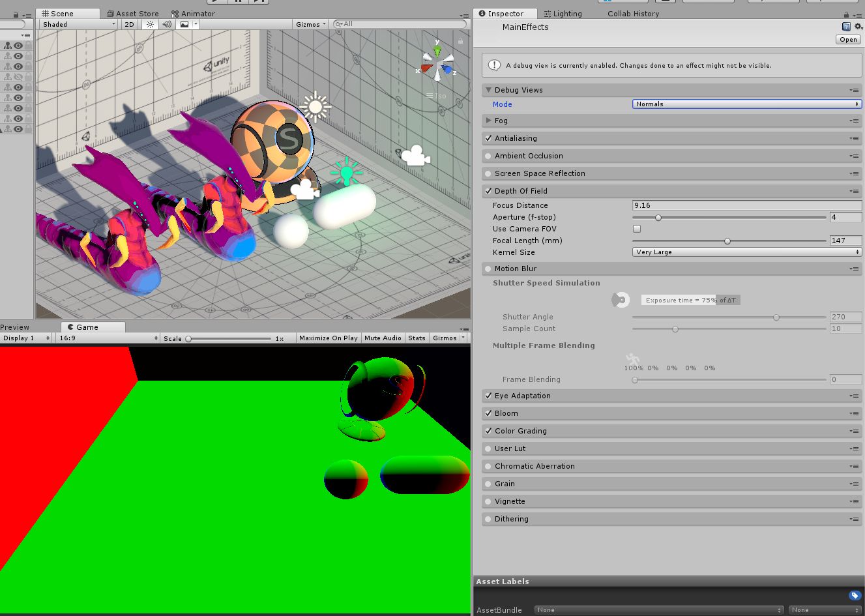The image size is (865, 616).
Task: Enable the Chromatic Aberration effect
Action: [488, 466]
